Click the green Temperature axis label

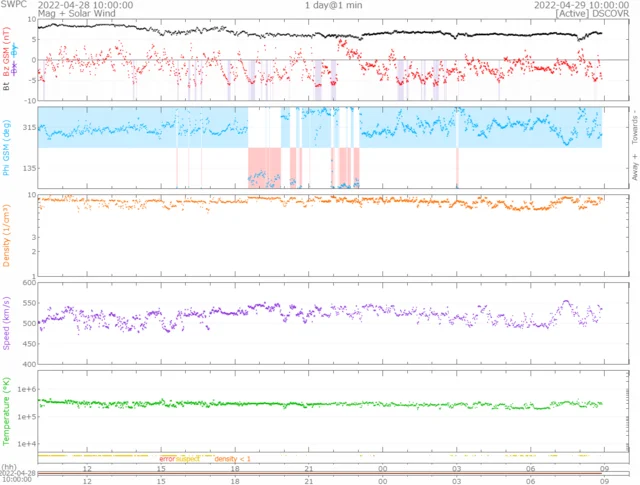tap(7, 409)
